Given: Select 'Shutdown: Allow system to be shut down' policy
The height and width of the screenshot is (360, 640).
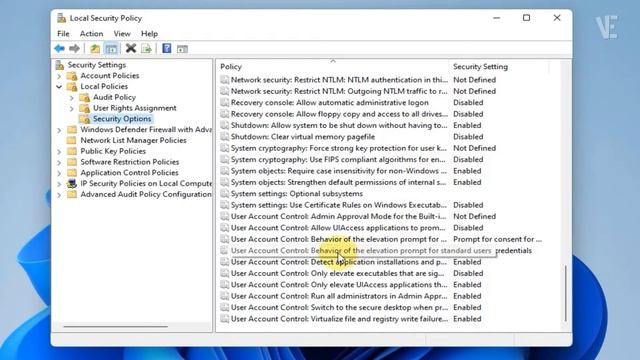Looking at the screenshot, I should pos(339,125).
